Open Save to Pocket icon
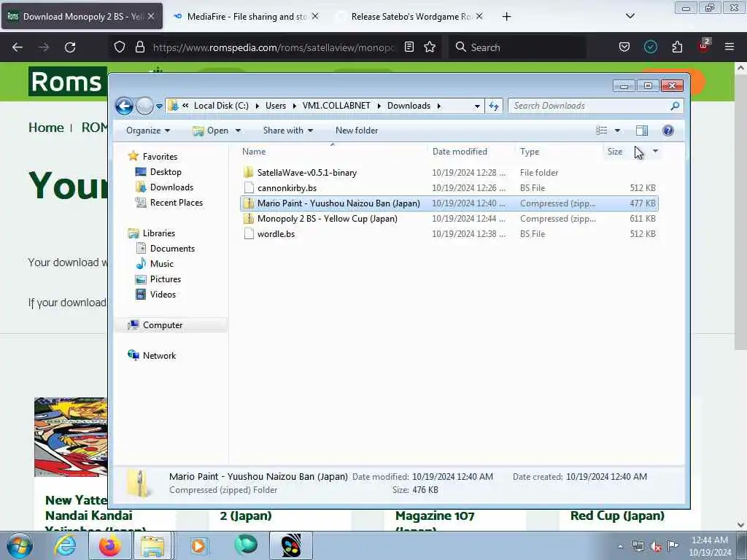Viewport: 747px width, 560px height. point(624,47)
